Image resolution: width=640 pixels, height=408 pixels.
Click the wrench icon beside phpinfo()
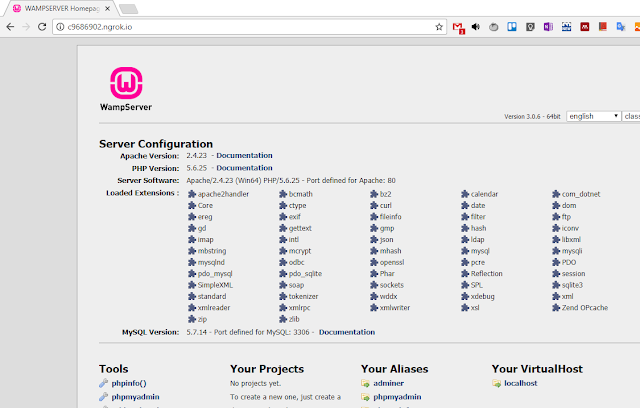[103, 383]
